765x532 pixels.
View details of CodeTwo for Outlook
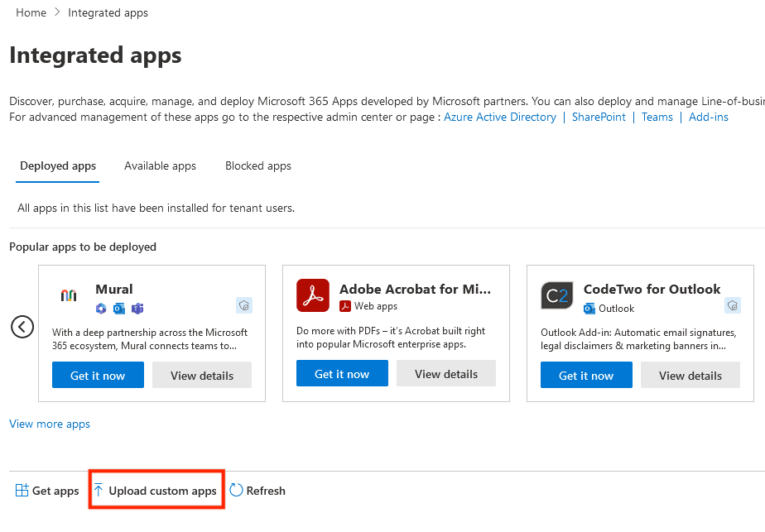click(x=690, y=375)
